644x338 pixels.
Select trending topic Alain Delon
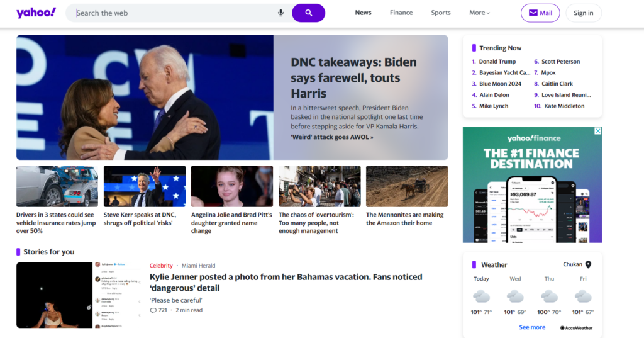pyautogui.click(x=494, y=95)
